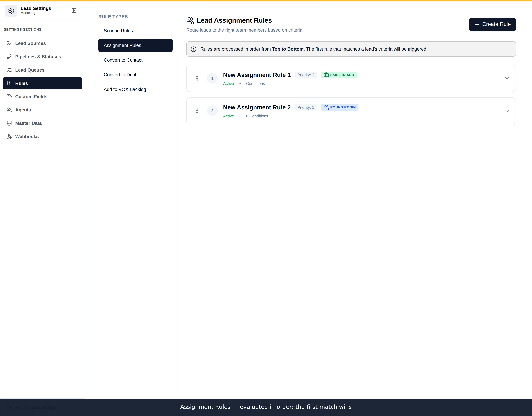The width and height of the screenshot is (532, 416).
Task: Go to the Webhooks section
Action: pos(42,137)
